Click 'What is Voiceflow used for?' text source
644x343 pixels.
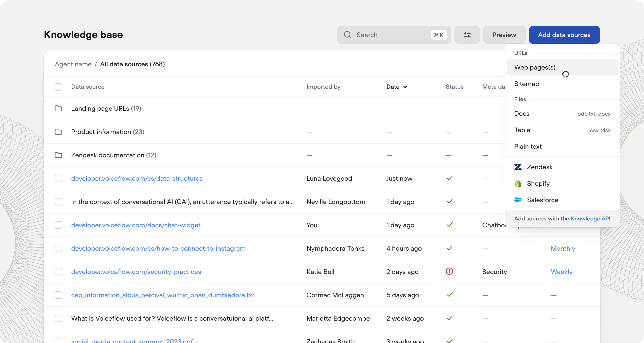click(x=172, y=318)
